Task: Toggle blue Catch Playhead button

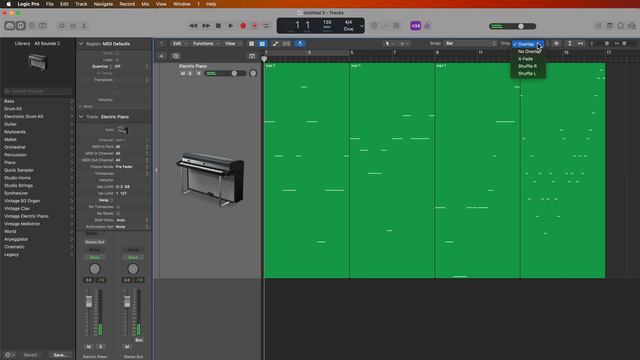Action: click(x=300, y=44)
